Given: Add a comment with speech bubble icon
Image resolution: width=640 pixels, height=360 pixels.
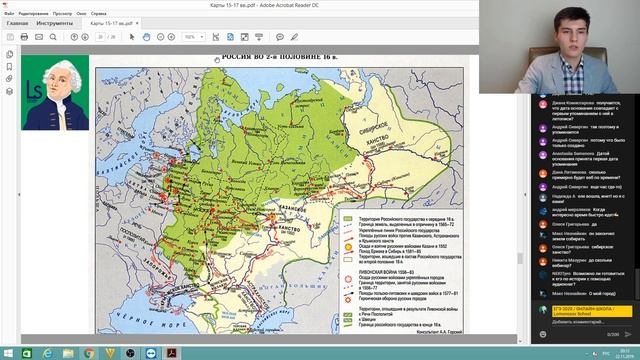Looking at the screenshot, I should pyautogui.click(x=280, y=37).
